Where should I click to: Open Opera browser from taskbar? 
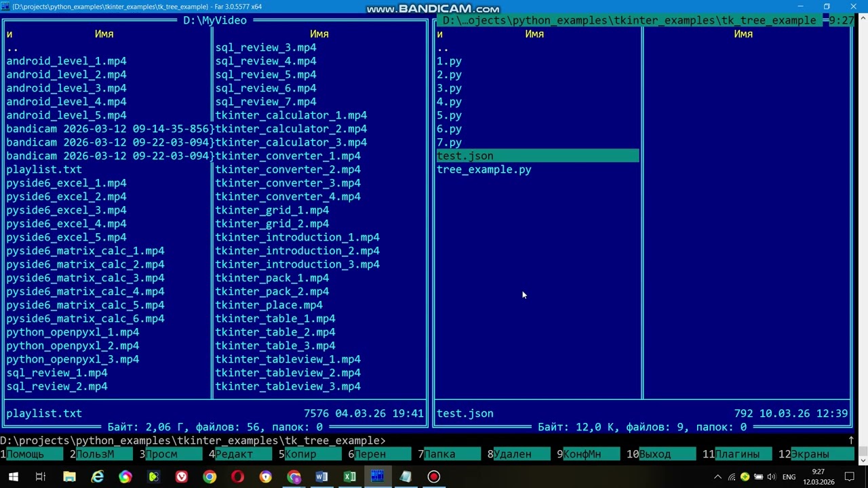point(237,476)
